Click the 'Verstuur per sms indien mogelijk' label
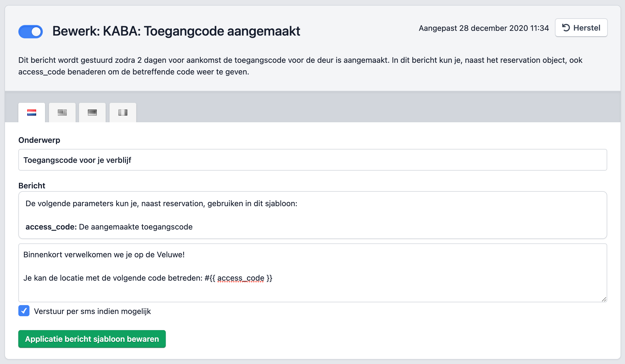625x364 pixels. tap(92, 311)
